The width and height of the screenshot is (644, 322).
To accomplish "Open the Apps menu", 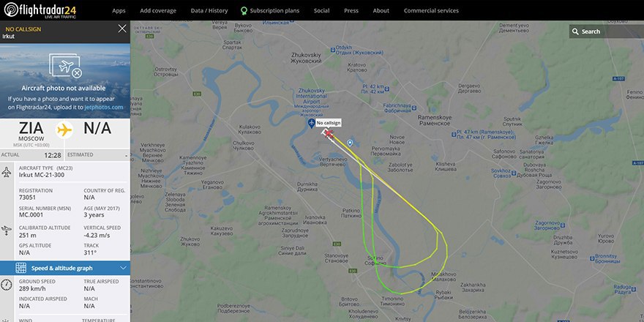I will 119,11.
